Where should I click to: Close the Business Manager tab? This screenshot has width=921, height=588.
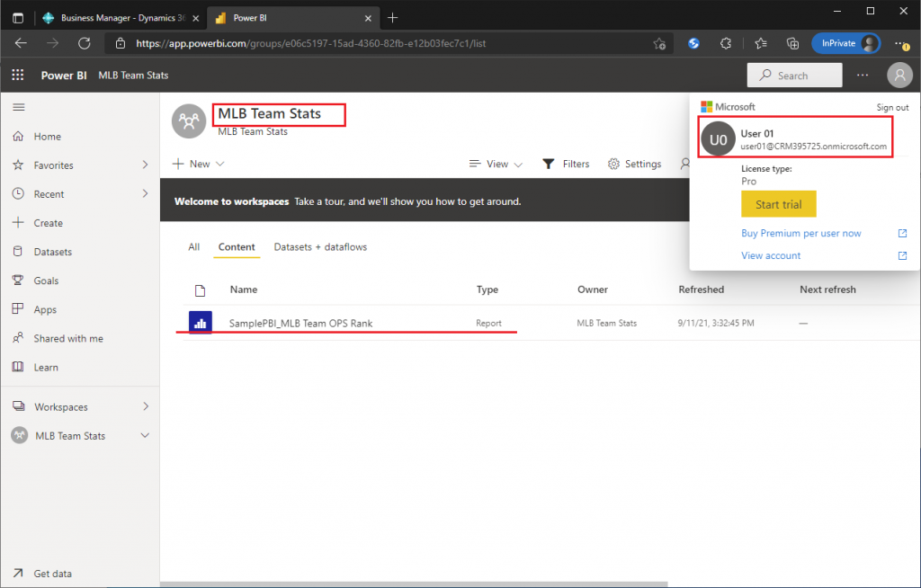195,18
